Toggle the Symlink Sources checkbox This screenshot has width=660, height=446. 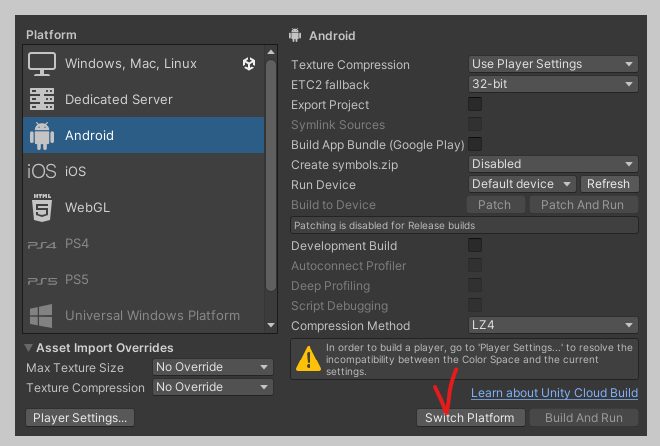click(475, 124)
